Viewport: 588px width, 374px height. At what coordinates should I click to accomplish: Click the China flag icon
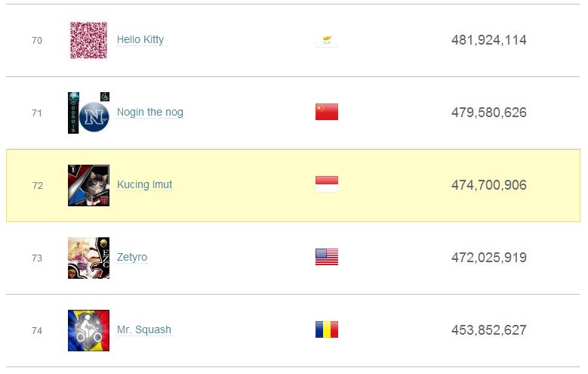point(326,113)
